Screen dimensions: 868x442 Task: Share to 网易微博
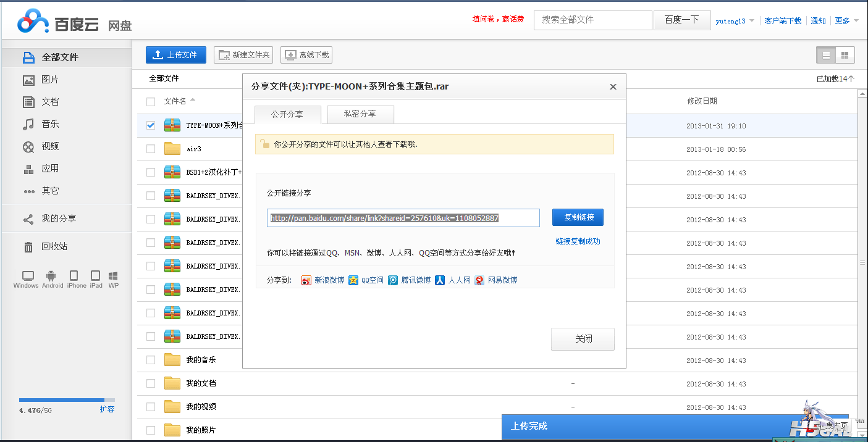pyautogui.click(x=495, y=280)
